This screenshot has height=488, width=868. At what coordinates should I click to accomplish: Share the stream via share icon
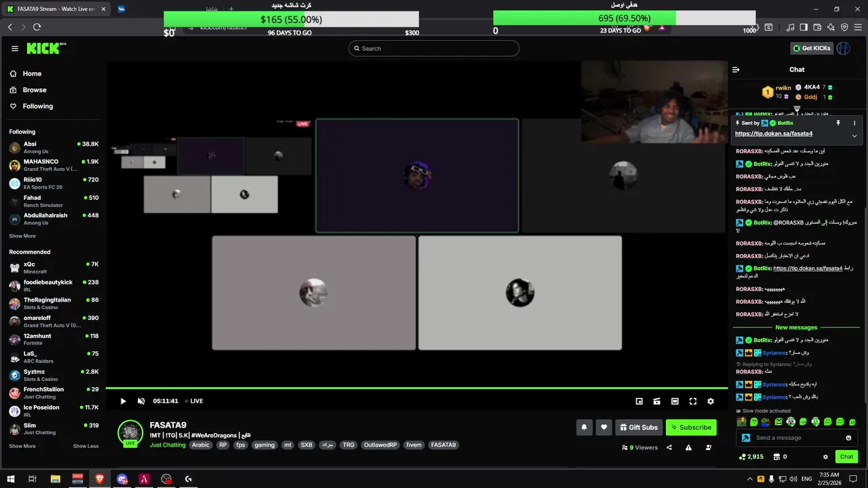coord(669,447)
